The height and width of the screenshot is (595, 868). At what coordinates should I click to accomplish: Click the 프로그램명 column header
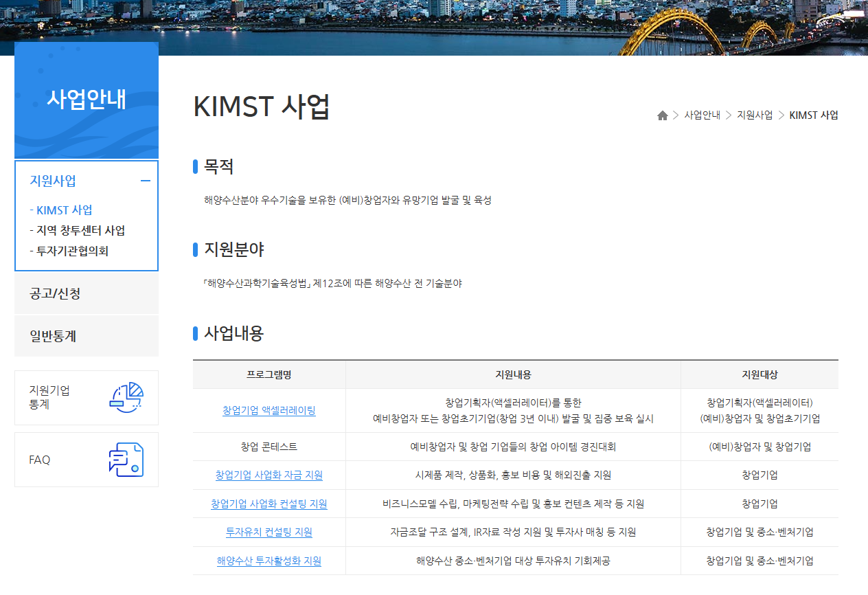pos(269,374)
